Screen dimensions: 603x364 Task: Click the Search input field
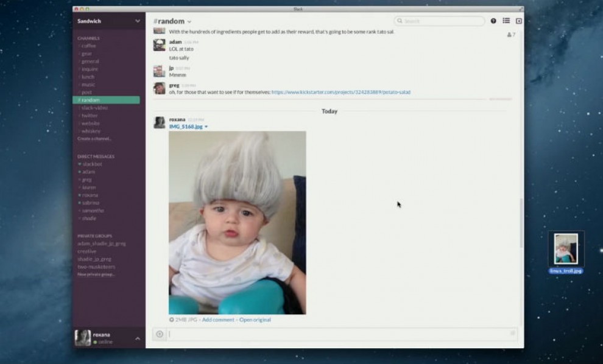(439, 21)
